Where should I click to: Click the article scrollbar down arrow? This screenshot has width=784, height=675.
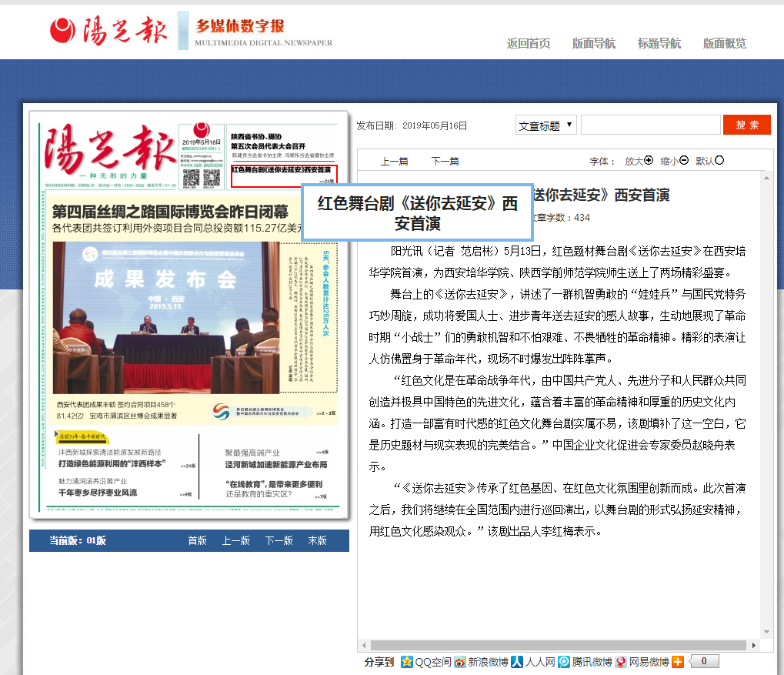tap(767, 630)
